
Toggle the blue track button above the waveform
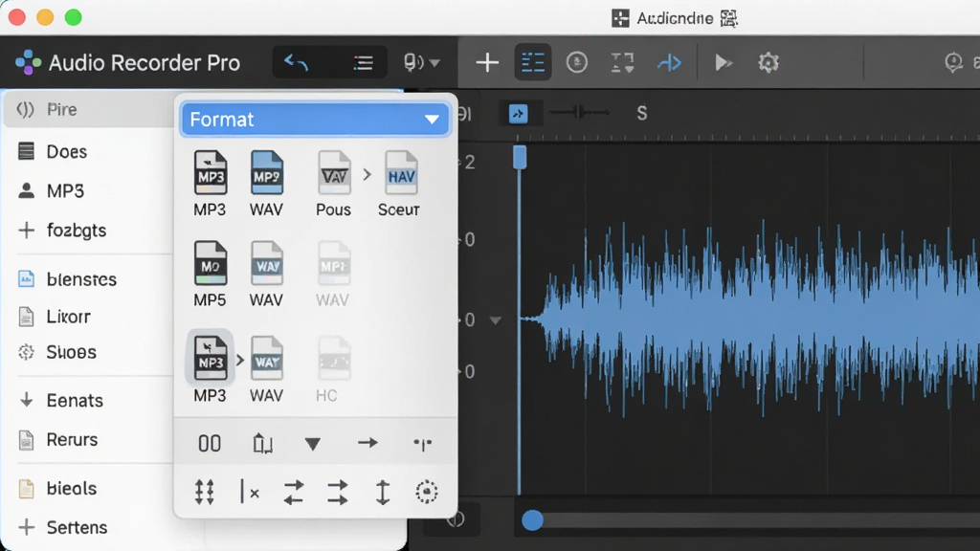tap(518, 114)
